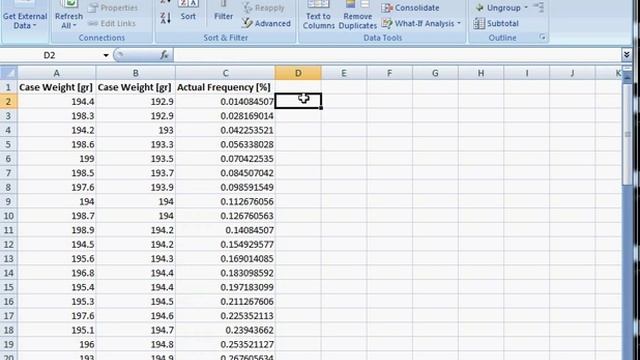This screenshot has height=360, width=640.
Task: Select row 10 header
Action: [9, 216]
